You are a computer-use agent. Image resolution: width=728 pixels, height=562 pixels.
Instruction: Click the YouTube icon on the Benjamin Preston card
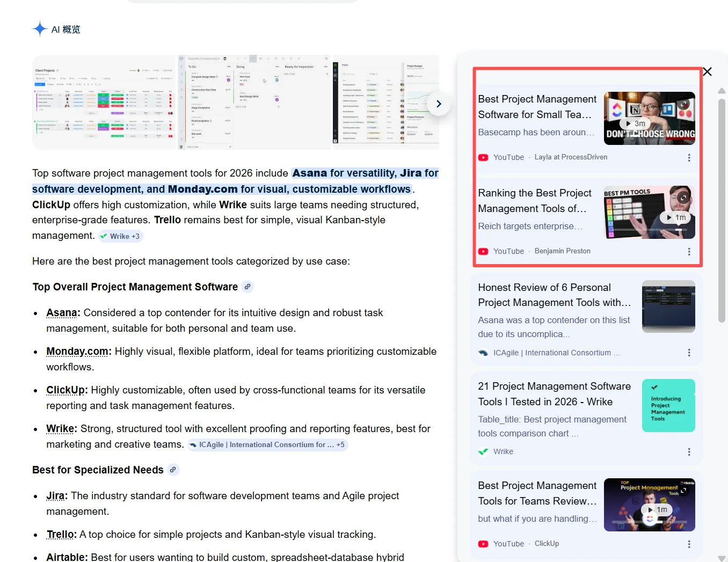click(x=483, y=251)
